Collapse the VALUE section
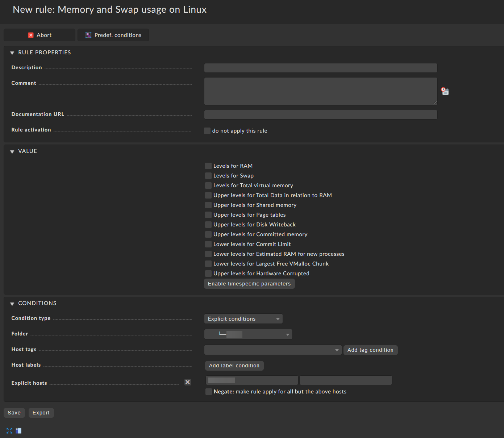The width and height of the screenshot is (504, 438). (x=12, y=151)
